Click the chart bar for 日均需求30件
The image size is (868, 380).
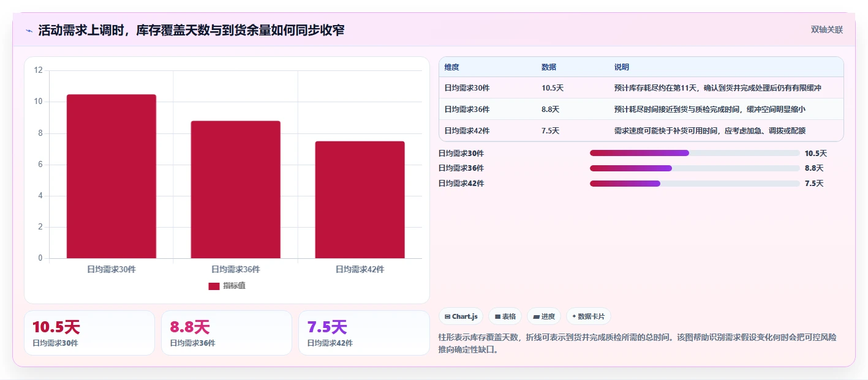click(111, 176)
